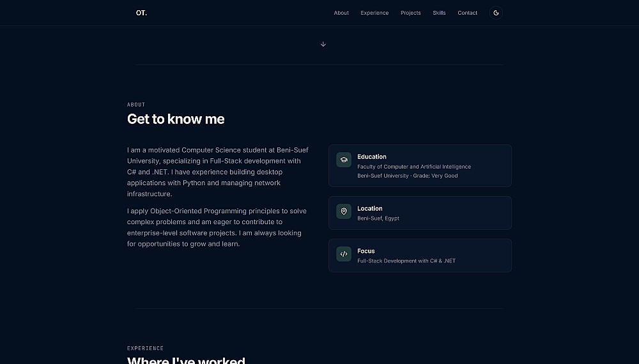The image size is (639, 364).
Task: Click the graduation cap Education icon
Action: tap(344, 160)
